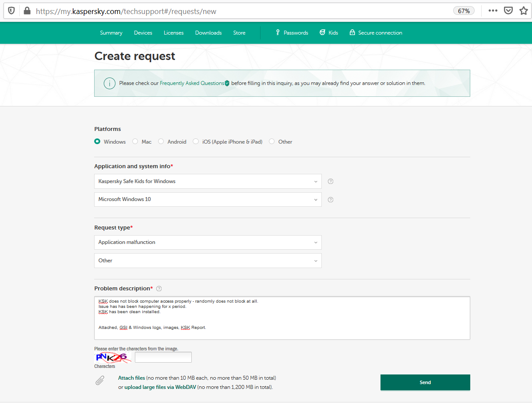
Task: Click the Save to Pocket icon
Action: point(508,11)
